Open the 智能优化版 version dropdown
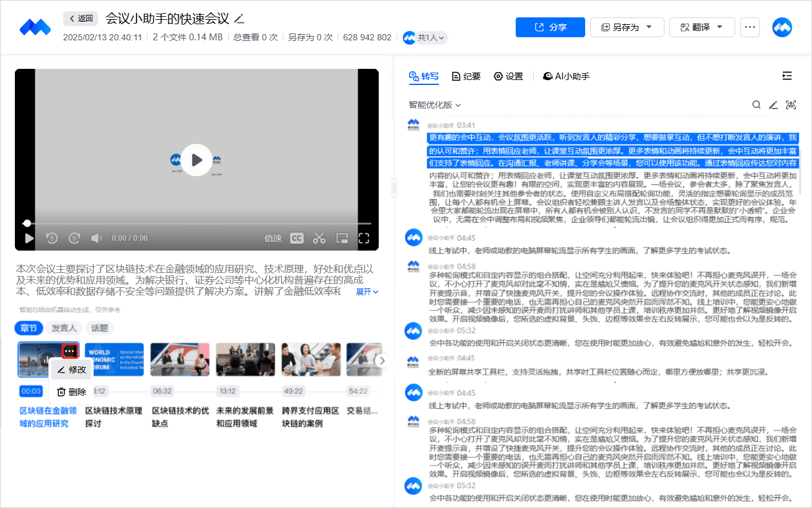This screenshot has width=812, height=508. [435, 105]
